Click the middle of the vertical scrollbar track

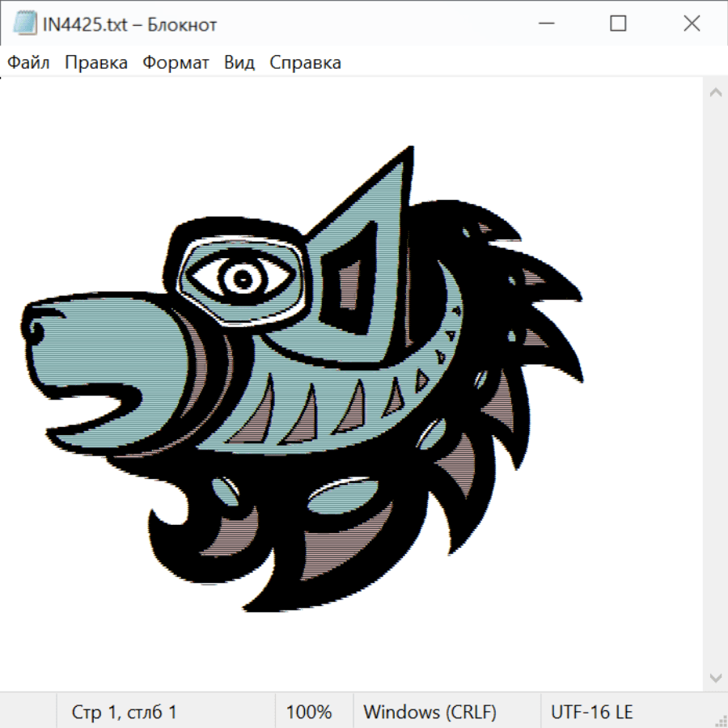tap(715, 384)
